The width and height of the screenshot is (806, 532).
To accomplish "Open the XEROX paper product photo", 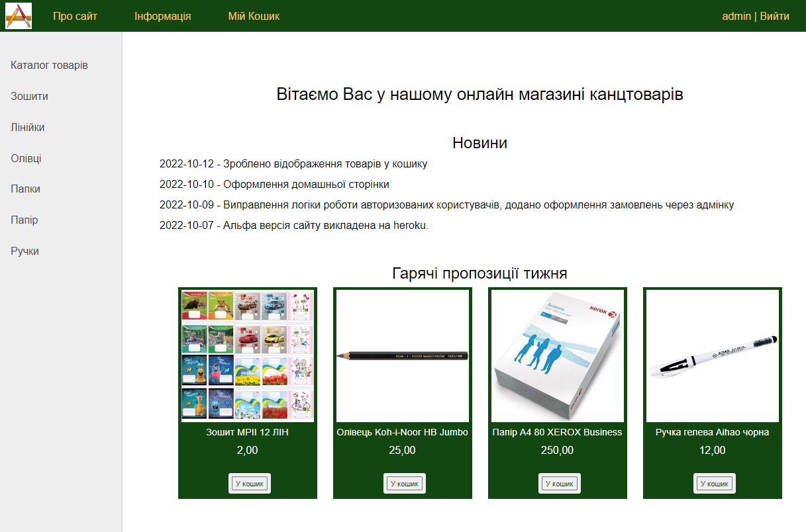I will 557,355.
